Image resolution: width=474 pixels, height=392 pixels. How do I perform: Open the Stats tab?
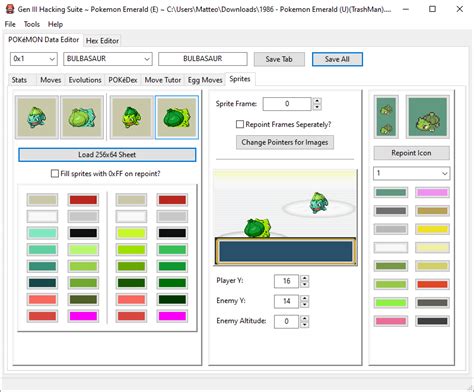[x=19, y=80]
